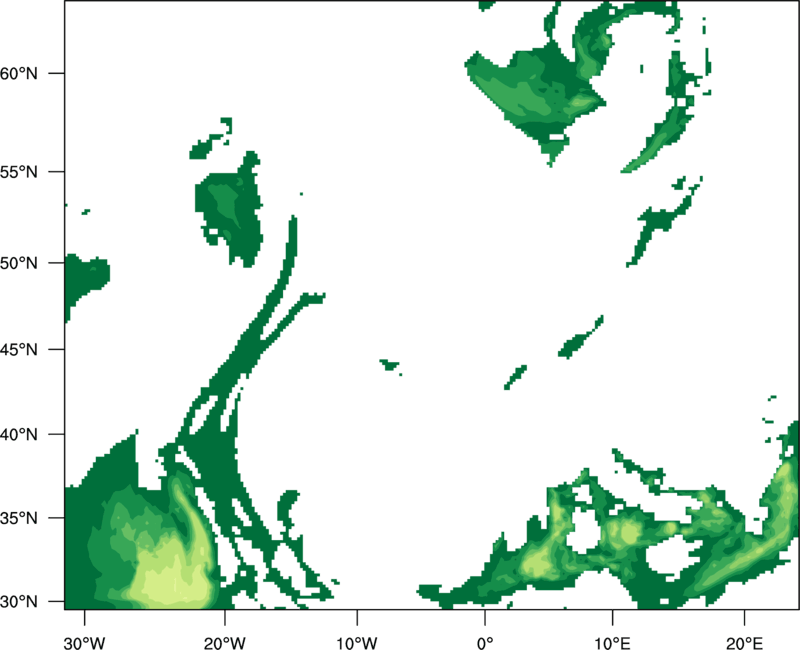Screen dimensions: 800x650
Task: Click the 30°W longitude label
Action: pyautogui.click(x=84, y=643)
